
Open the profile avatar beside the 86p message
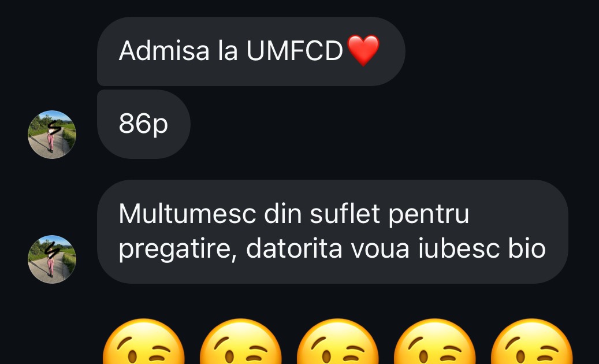(52, 135)
